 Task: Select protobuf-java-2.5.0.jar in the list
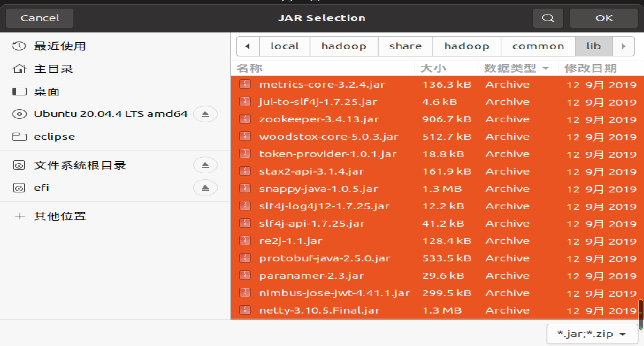tap(324, 258)
